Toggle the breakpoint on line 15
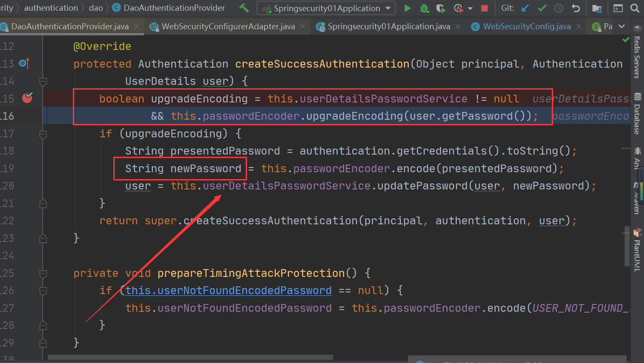This screenshot has height=363, width=644. click(x=27, y=98)
